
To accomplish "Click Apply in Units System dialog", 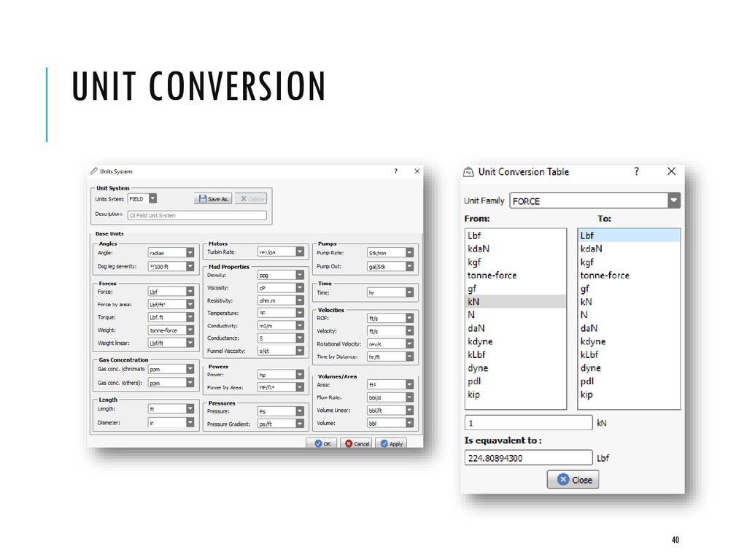I will [391, 443].
